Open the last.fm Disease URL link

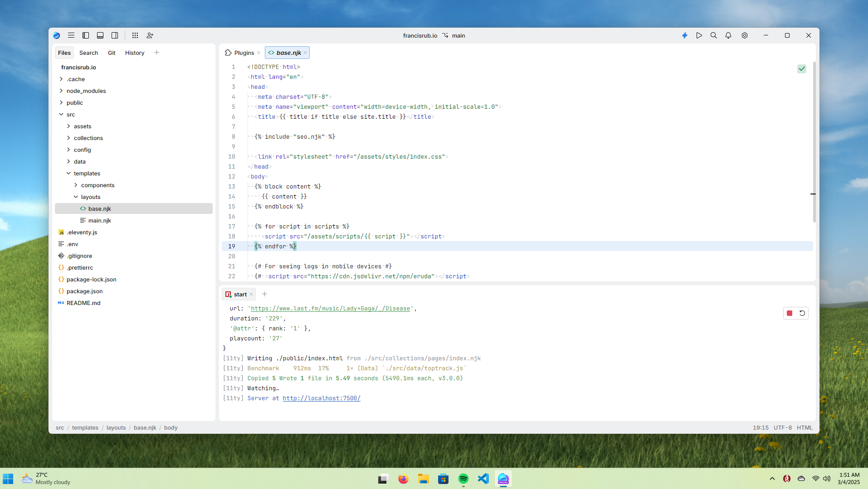[331, 308]
